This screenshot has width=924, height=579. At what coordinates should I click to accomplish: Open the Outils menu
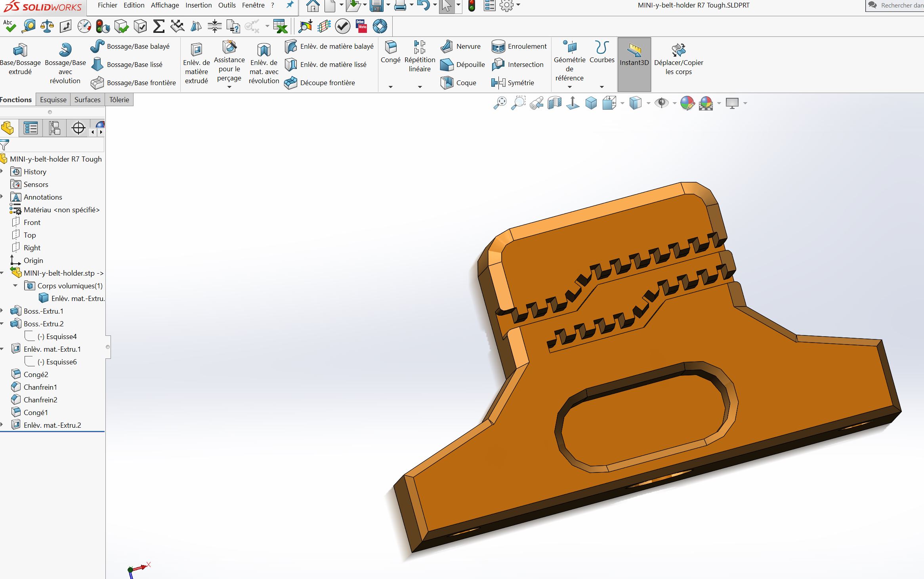coord(227,5)
